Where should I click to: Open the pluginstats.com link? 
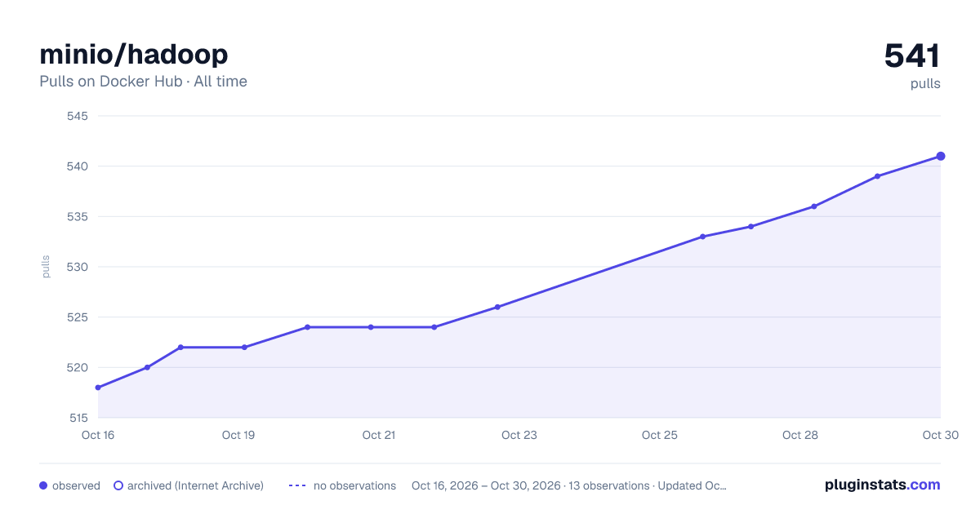(x=882, y=485)
